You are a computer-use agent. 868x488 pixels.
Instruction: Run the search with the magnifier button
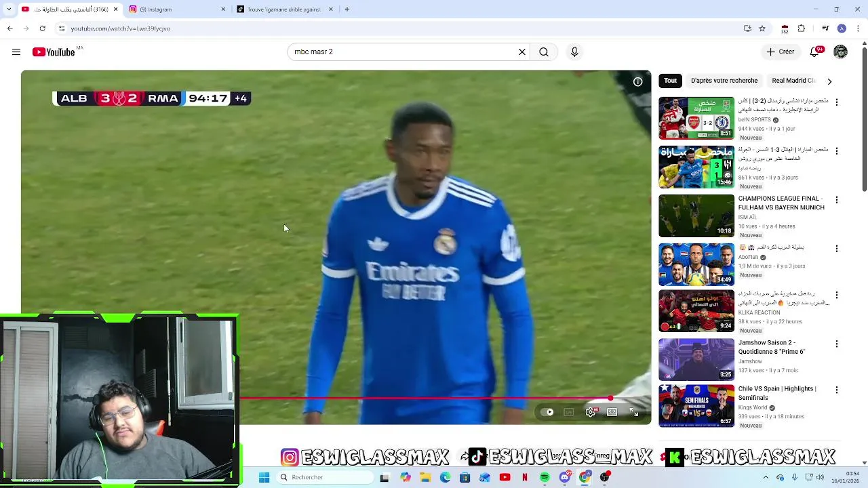544,52
